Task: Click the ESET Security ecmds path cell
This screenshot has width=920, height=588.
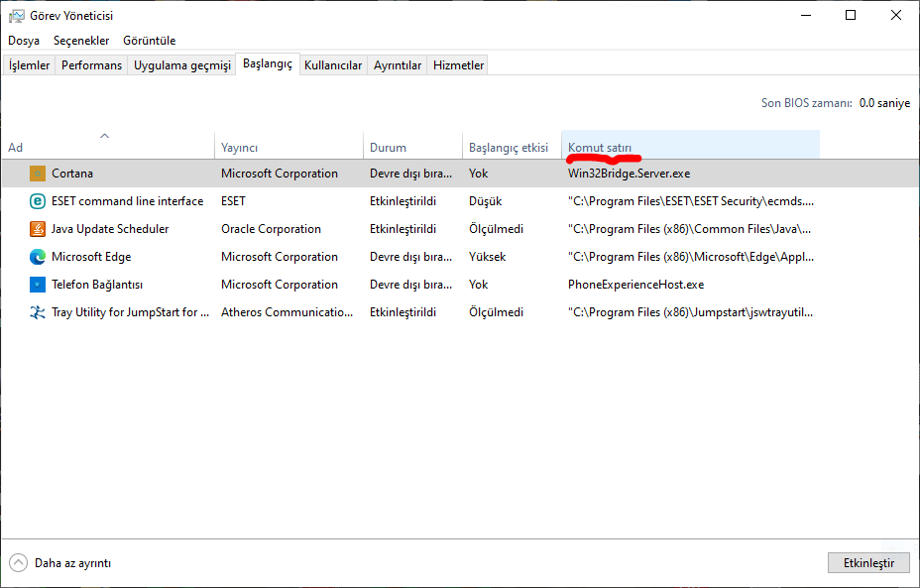Action: pos(691,201)
